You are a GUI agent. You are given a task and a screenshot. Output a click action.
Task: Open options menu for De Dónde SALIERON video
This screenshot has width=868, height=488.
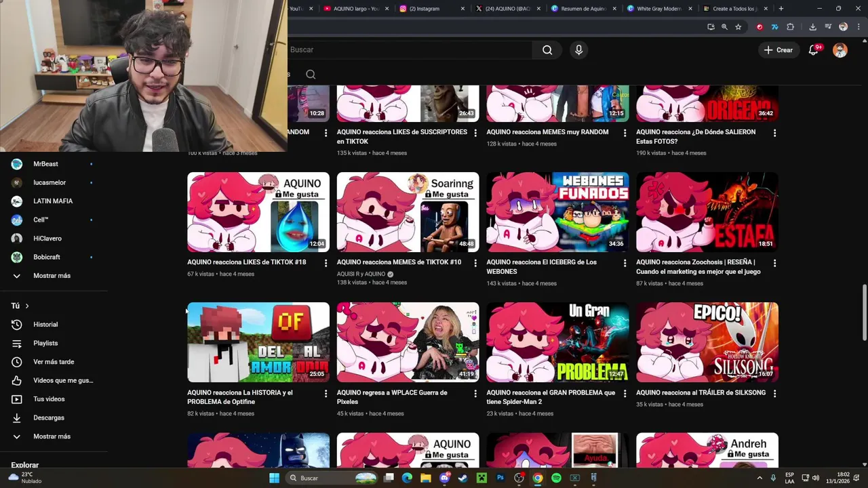coord(774,133)
